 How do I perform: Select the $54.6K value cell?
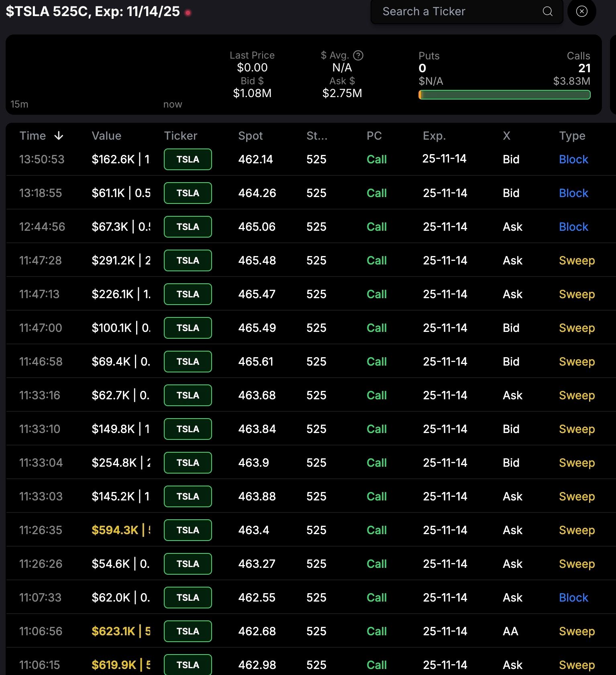[x=121, y=564]
